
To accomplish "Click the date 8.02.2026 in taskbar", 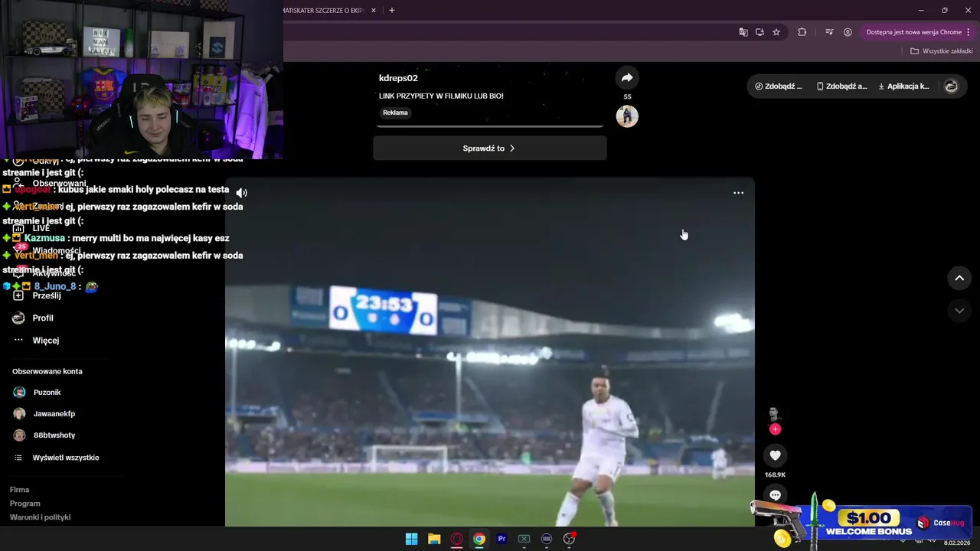I will [x=957, y=543].
